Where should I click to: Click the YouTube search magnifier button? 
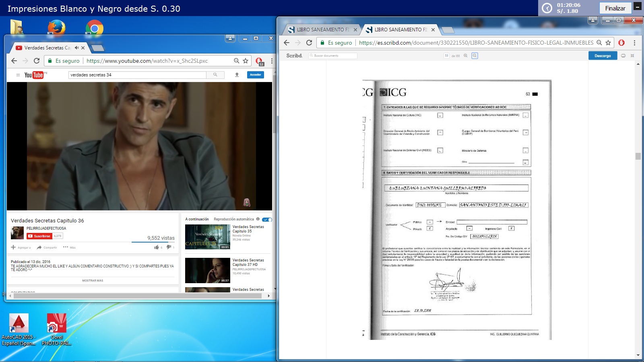215,75
